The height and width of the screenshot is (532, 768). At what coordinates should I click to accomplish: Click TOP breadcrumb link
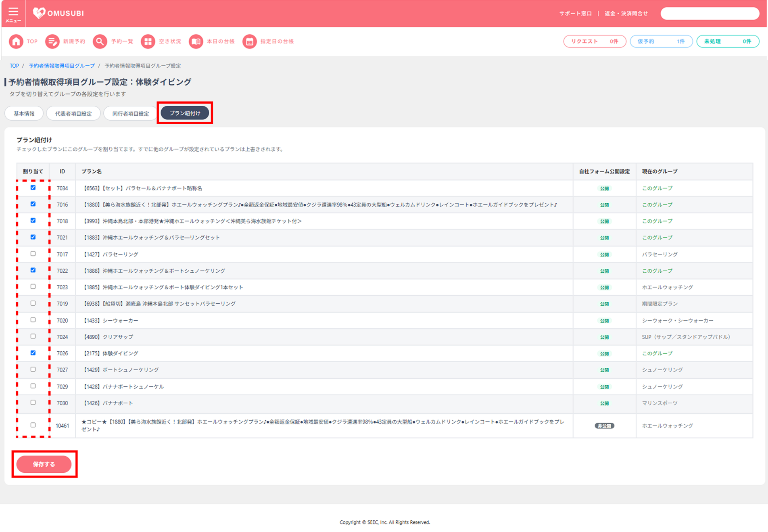[14, 66]
